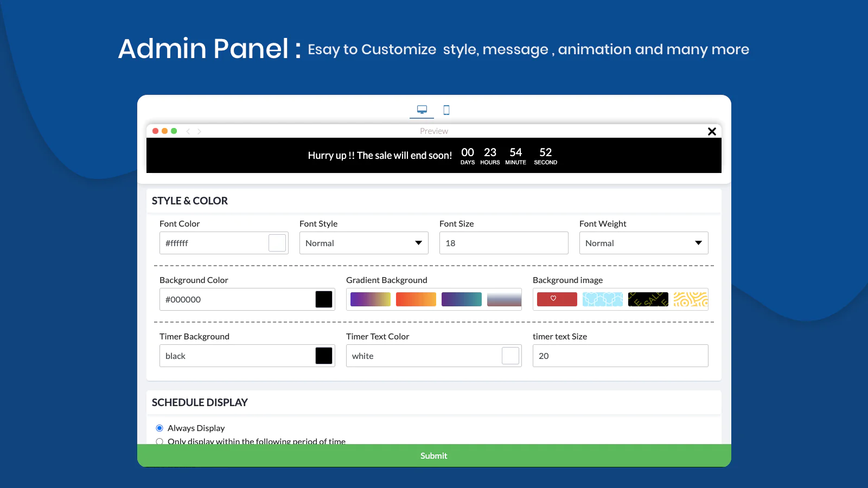Screen dimensions: 868x488
Task: Open the Background Color black swatch
Action: click(324, 299)
